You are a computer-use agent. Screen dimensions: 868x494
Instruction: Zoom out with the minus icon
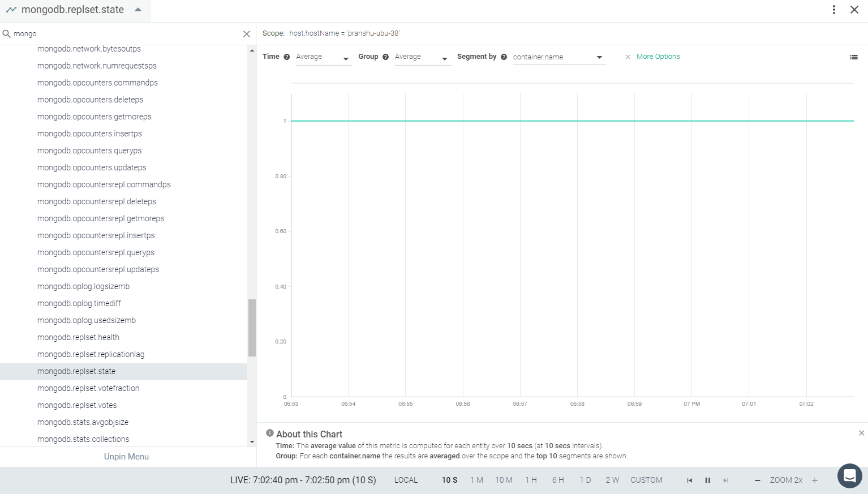pyautogui.click(x=757, y=480)
